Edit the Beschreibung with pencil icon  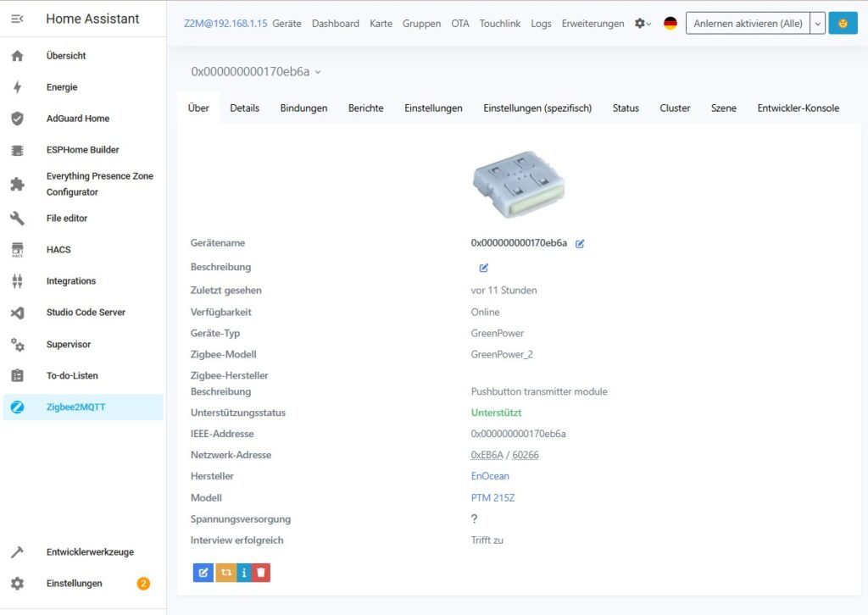[483, 268]
